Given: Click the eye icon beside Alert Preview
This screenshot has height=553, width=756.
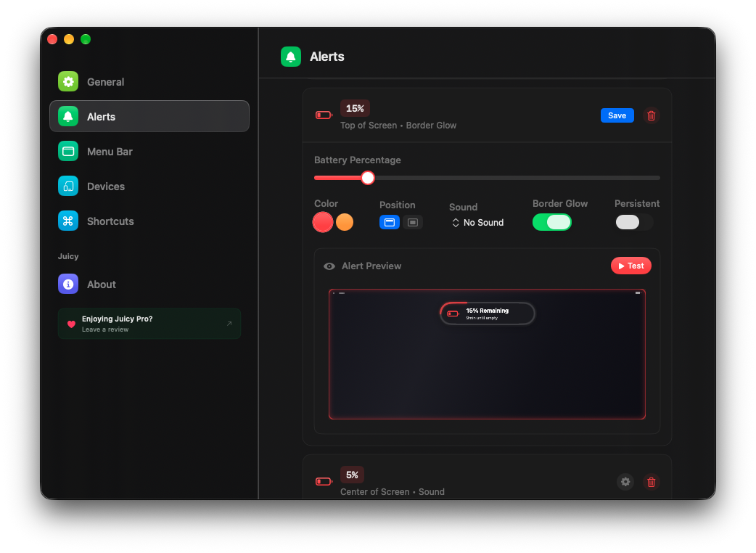Looking at the screenshot, I should pos(329,266).
